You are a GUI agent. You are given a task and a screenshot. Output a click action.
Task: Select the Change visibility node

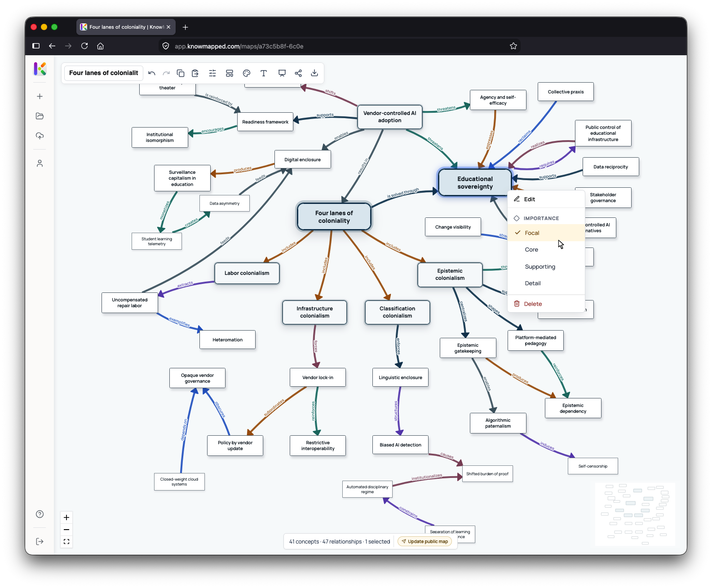[453, 227]
